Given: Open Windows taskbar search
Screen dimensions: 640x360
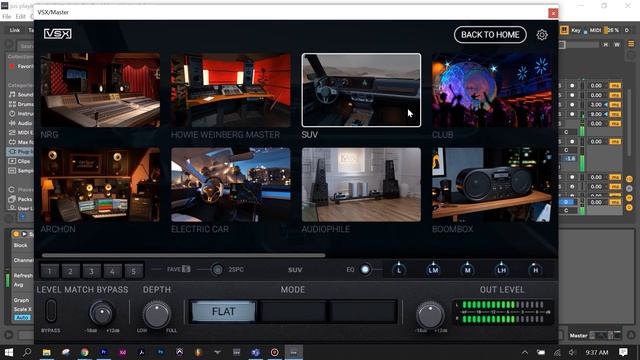Looking at the screenshot, I should [27, 352].
